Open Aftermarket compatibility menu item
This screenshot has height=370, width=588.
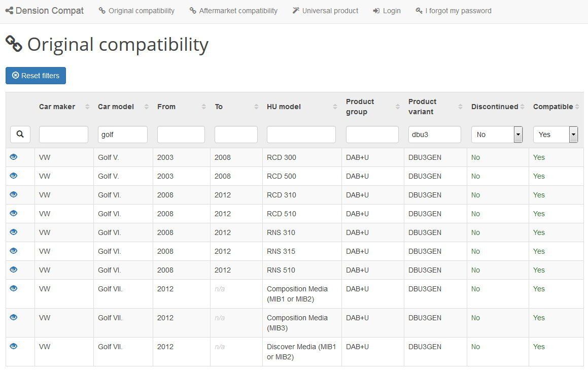tap(233, 11)
